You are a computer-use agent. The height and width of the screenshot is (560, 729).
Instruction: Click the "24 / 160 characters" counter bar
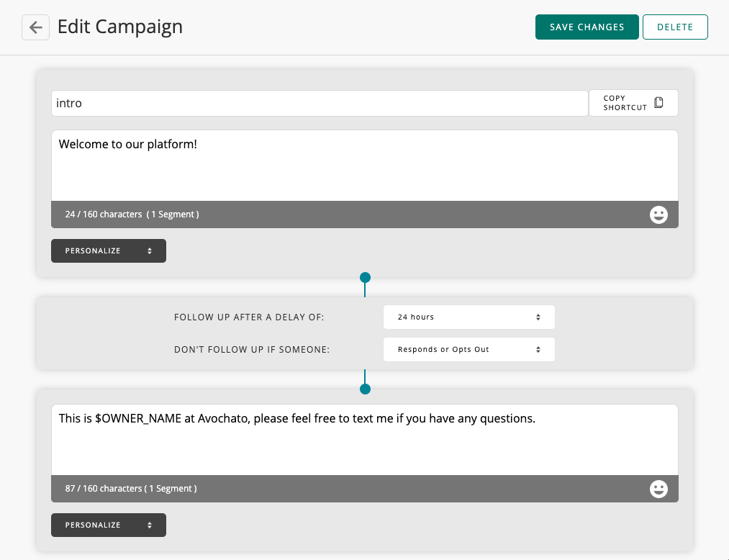click(132, 214)
